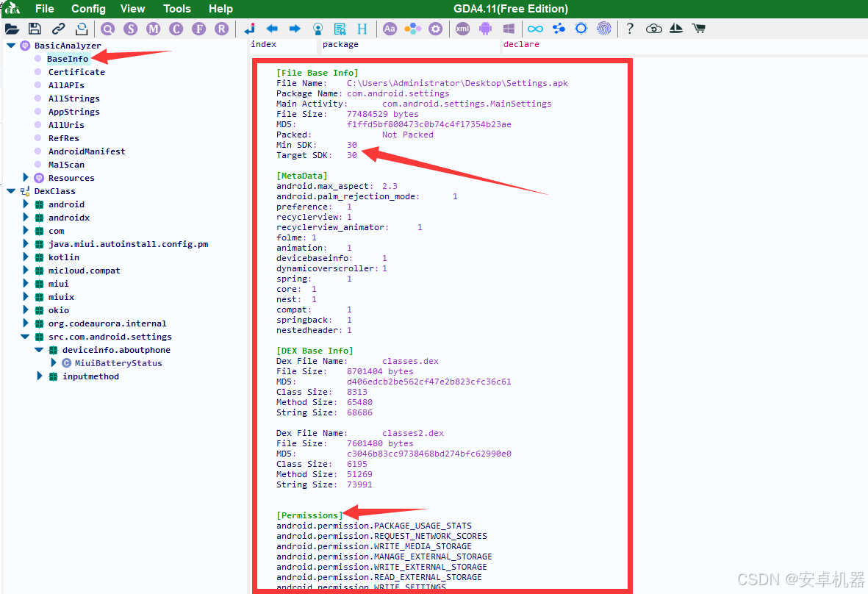Click the sailboat toolbar icon
This screenshot has height=594, width=868.
(x=676, y=29)
